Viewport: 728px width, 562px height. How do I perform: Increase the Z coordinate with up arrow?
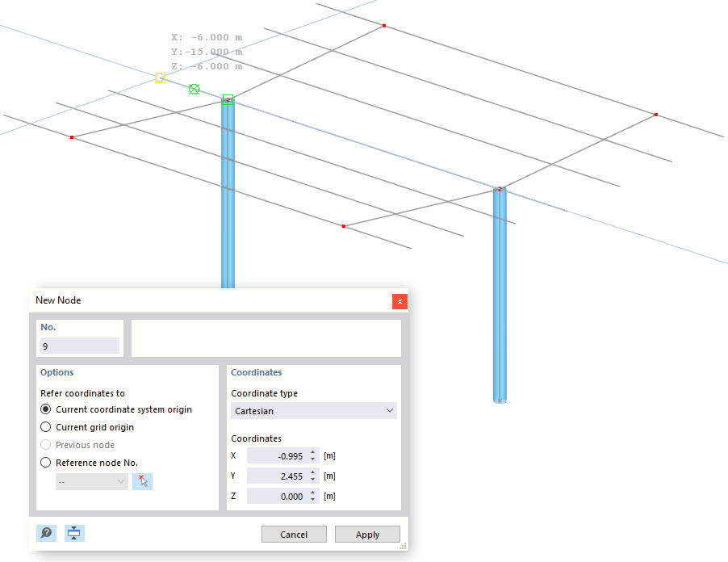[313, 493]
